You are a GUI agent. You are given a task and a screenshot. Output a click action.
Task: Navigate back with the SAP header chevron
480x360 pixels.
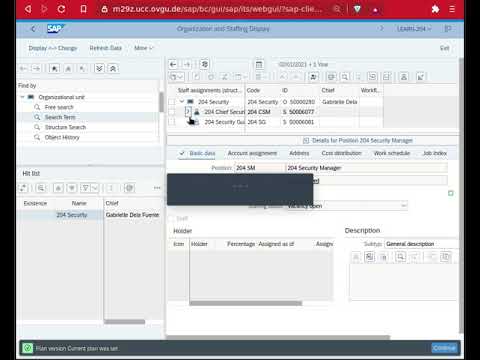click(33, 29)
